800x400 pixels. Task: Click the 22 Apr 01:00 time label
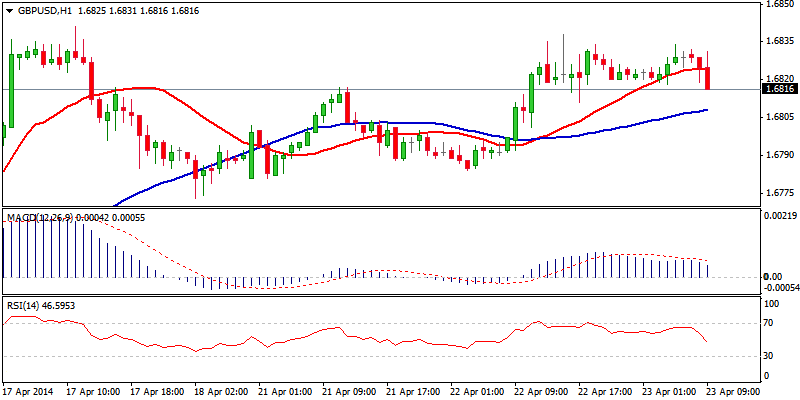(x=478, y=391)
